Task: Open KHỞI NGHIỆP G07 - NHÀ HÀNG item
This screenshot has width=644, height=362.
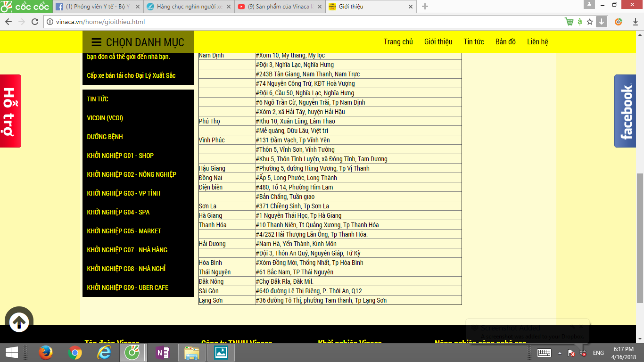Action: [127, 250]
